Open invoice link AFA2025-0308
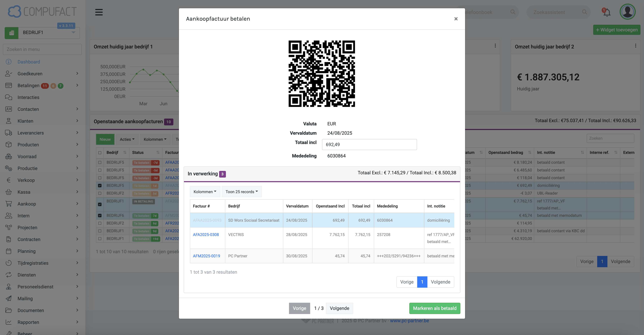Image resolution: width=644 pixels, height=335 pixels. (206, 235)
